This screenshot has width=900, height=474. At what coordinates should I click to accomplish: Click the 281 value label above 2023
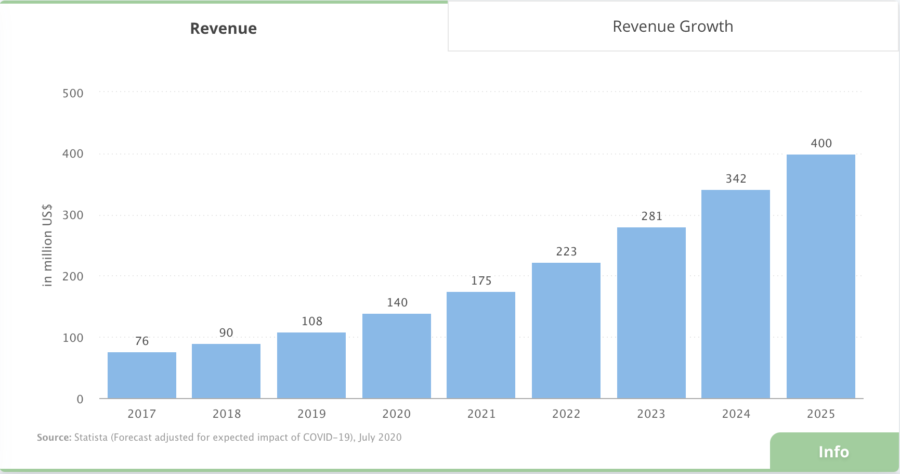pyautogui.click(x=651, y=216)
